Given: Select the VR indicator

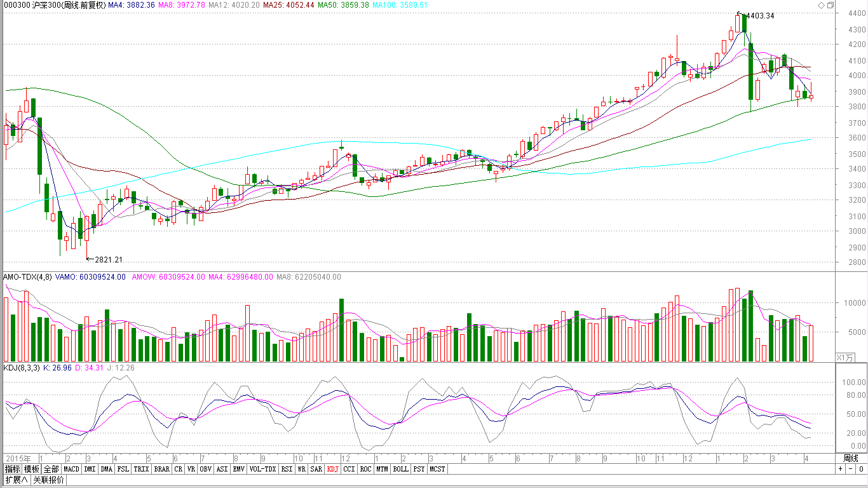Looking at the screenshot, I should [x=191, y=469].
